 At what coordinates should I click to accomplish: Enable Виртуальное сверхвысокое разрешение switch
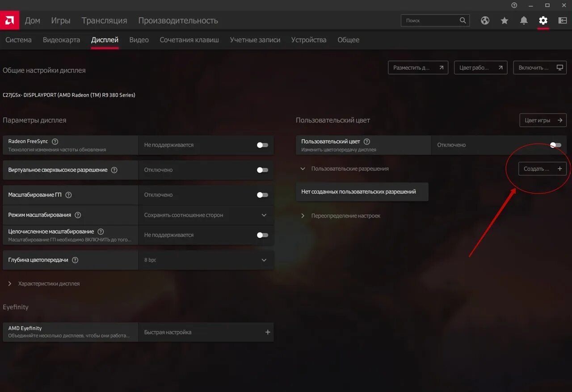262,170
